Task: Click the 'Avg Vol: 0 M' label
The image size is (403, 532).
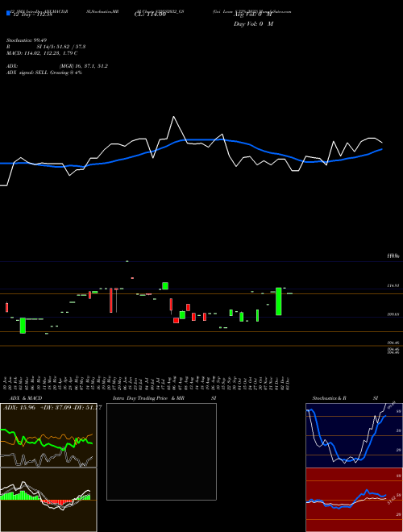Action: click(253, 15)
